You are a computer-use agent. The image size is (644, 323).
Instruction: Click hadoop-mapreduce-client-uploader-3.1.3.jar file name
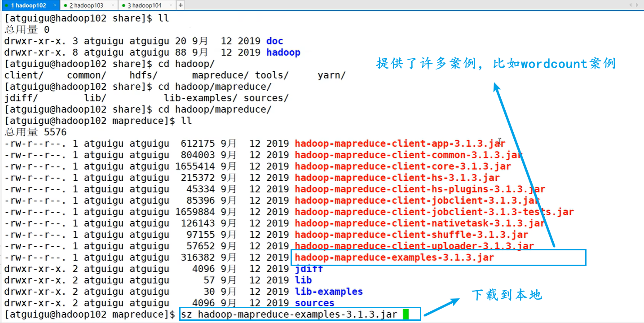pos(415,246)
